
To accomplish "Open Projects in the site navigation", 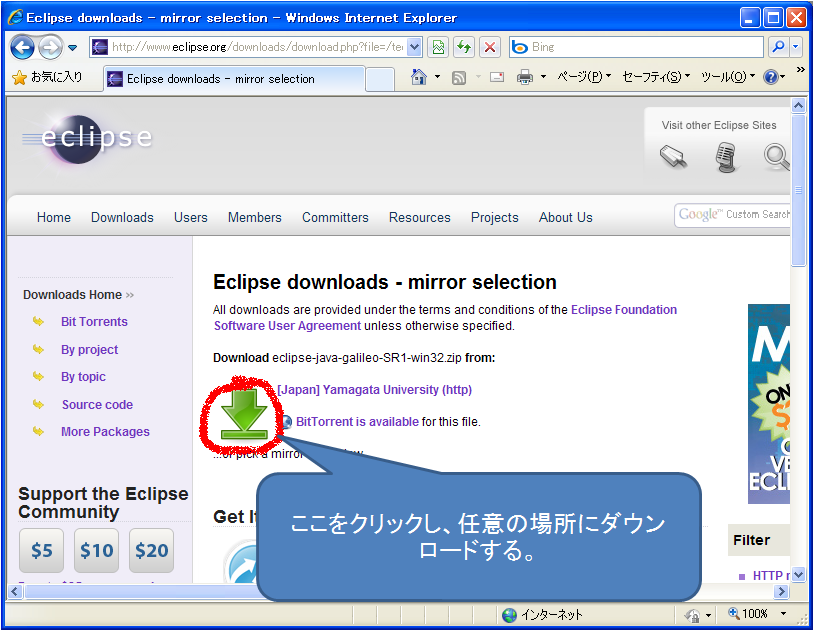I will point(495,218).
